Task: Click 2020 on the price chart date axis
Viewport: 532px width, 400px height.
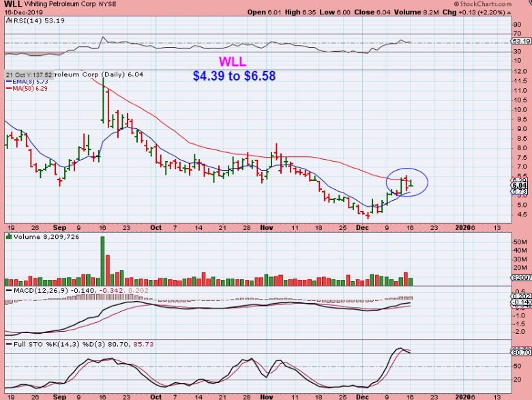Action: [x=464, y=227]
